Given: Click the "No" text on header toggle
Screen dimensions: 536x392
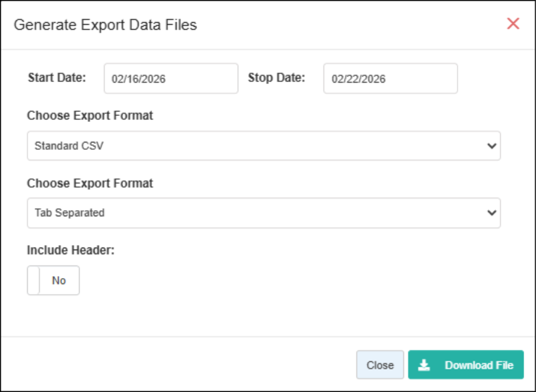Looking at the screenshot, I should (x=59, y=281).
